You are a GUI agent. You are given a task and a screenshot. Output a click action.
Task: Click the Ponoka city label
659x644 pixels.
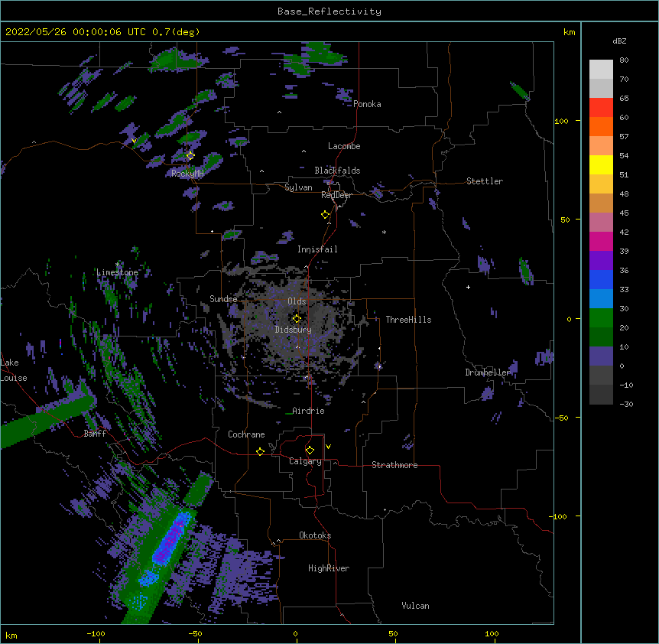pos(367,104)
